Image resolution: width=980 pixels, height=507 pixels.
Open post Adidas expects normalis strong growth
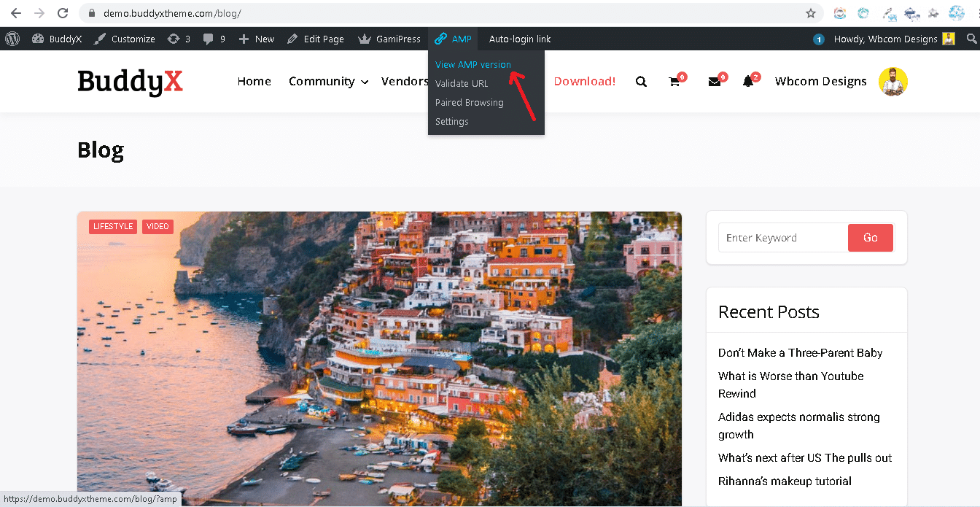click(x=798, y=425)
